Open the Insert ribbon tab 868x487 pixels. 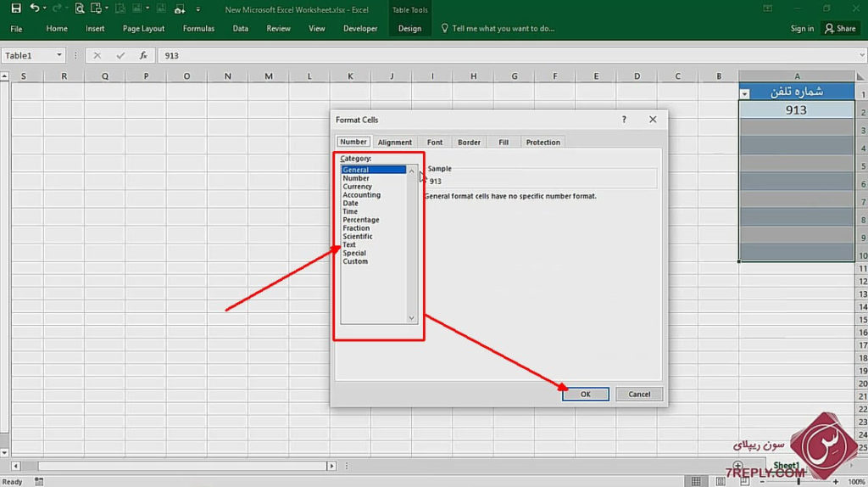coord(95,28)
